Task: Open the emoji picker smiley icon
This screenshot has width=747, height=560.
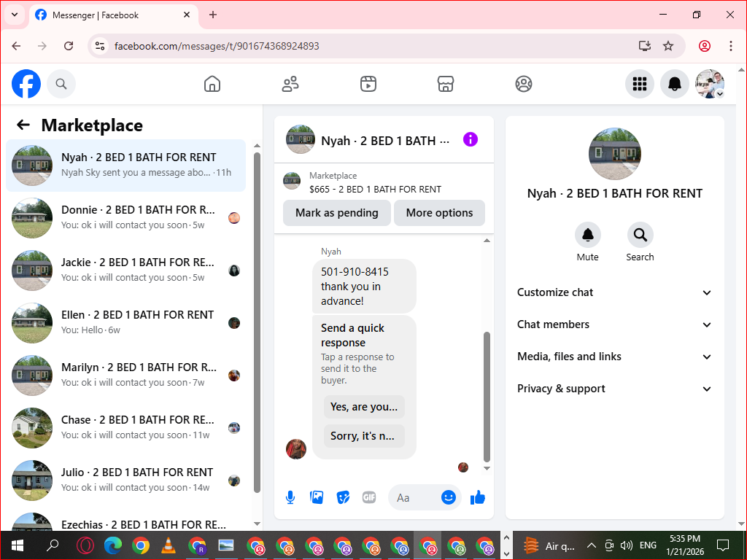Action: click(449, 497)
